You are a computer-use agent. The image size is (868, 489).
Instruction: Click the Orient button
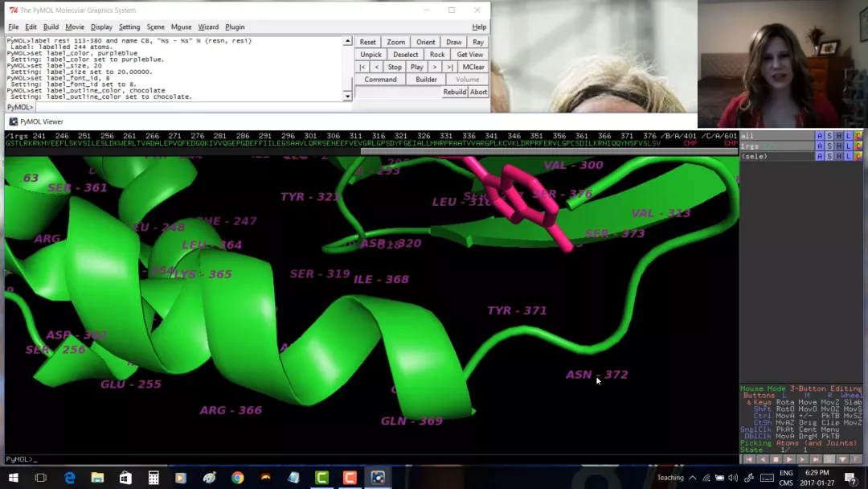click(x=426, y=42)
